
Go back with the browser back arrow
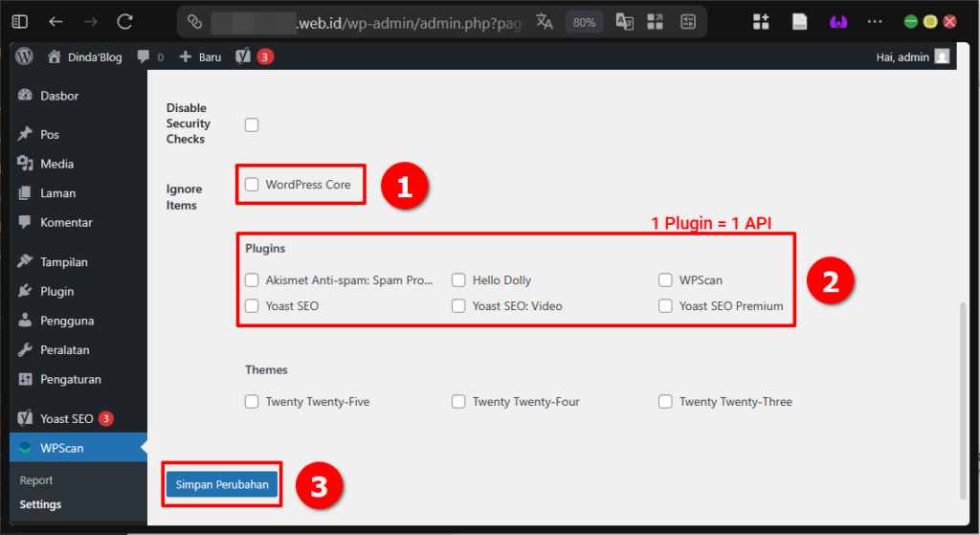click(56, 22)
